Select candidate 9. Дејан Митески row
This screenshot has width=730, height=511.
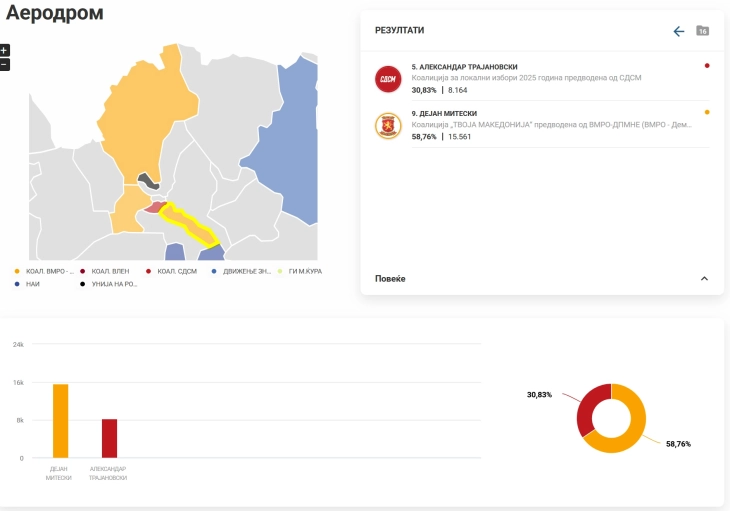click(x=540, y=125)
